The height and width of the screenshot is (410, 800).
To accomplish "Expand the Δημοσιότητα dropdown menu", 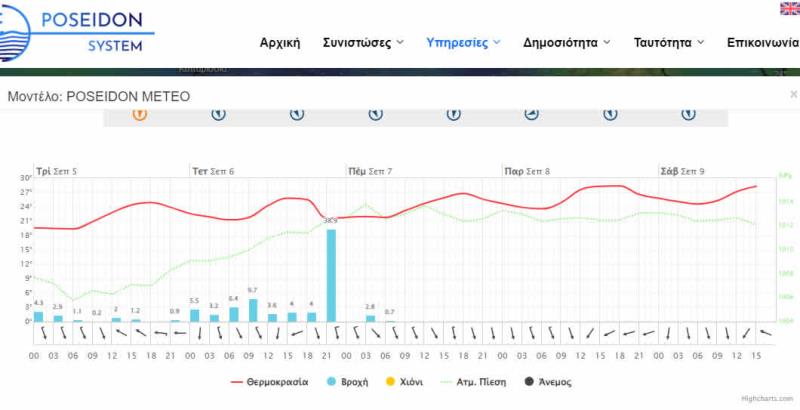I will [566, 43].
